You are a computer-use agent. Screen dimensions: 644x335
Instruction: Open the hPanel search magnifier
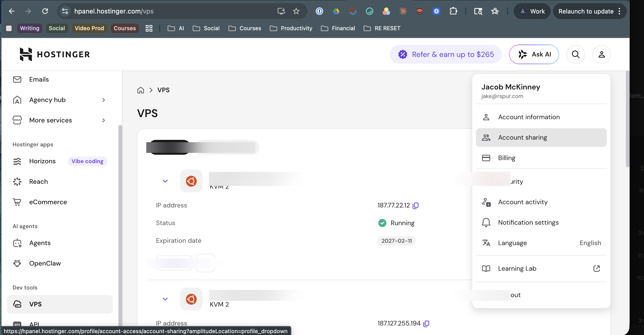[x=576, y=54]
